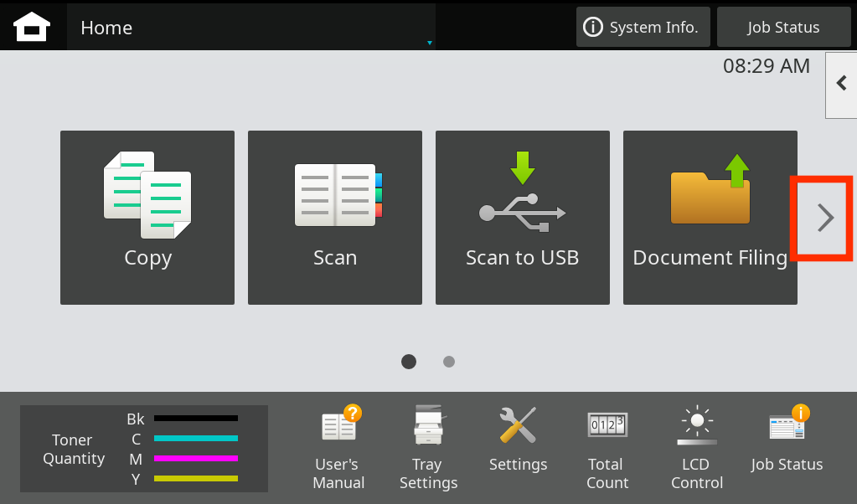The image size is (857, 504).
Task: Click the cyan toner level bar
Action: (196, 438)
